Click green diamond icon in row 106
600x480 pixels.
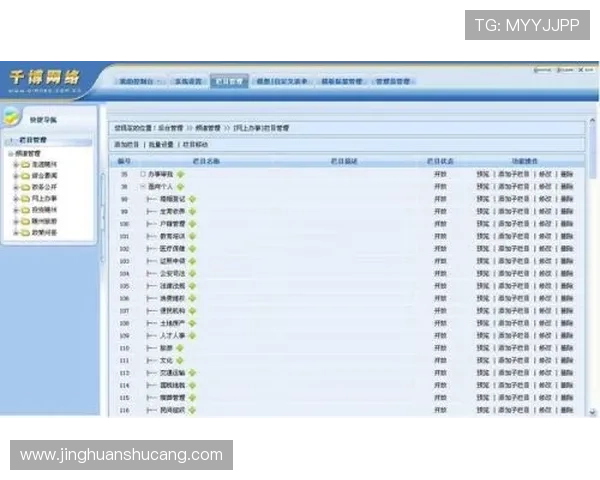(192, 298)
